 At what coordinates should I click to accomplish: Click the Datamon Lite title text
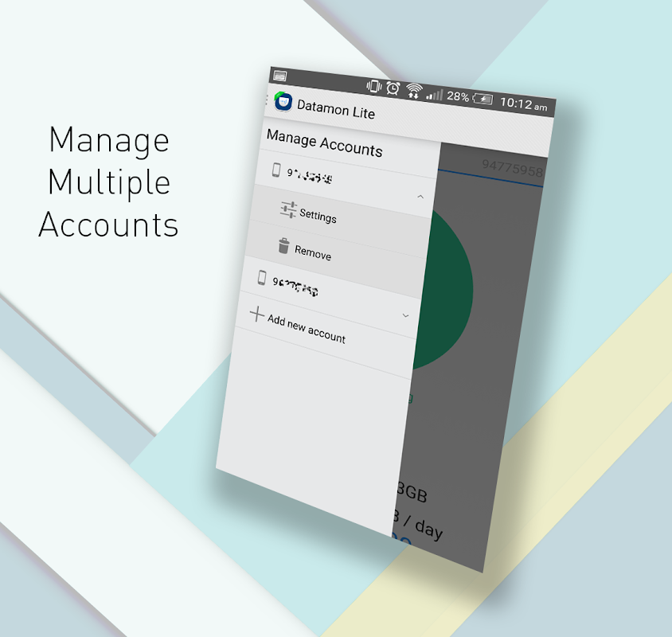(x=336, y=109)
